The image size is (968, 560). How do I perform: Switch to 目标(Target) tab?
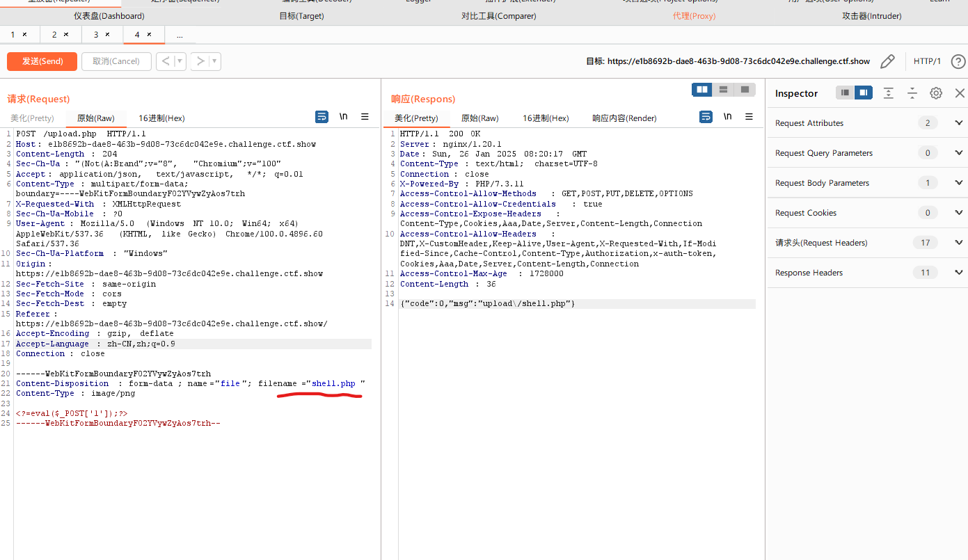coord(301,16)
